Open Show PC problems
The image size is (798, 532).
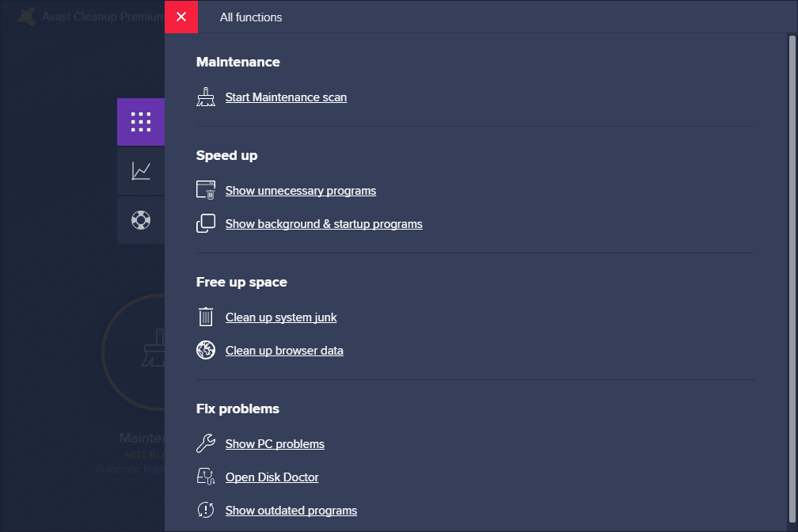click(275, 443)
